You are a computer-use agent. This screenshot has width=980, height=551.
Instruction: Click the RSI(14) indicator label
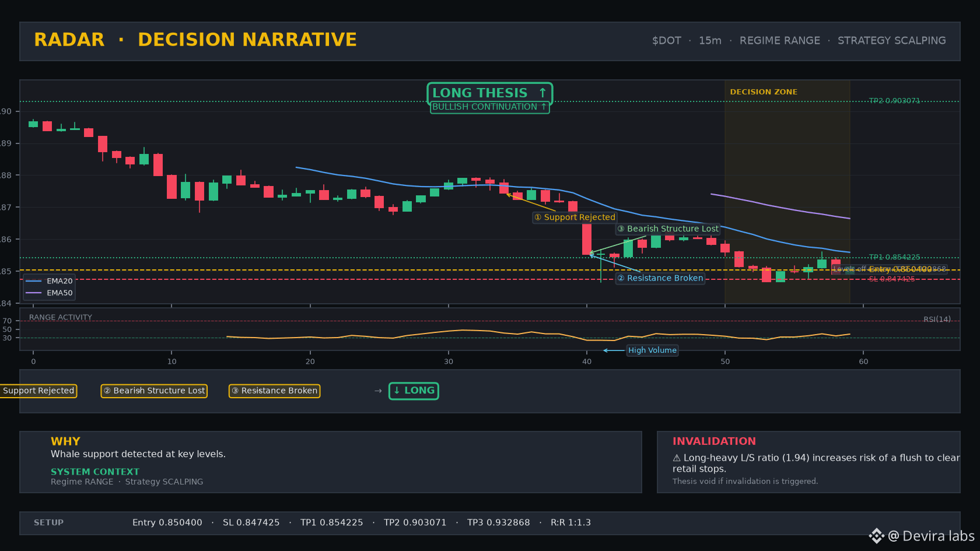[x=937, y=320]
